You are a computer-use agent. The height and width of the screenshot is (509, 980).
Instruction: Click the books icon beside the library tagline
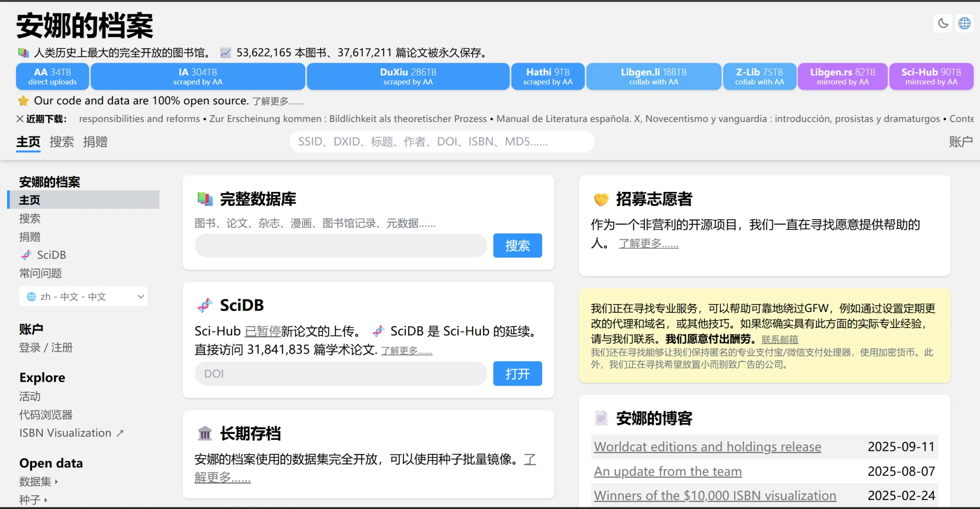pyautogui.click(x=24, y=52)
